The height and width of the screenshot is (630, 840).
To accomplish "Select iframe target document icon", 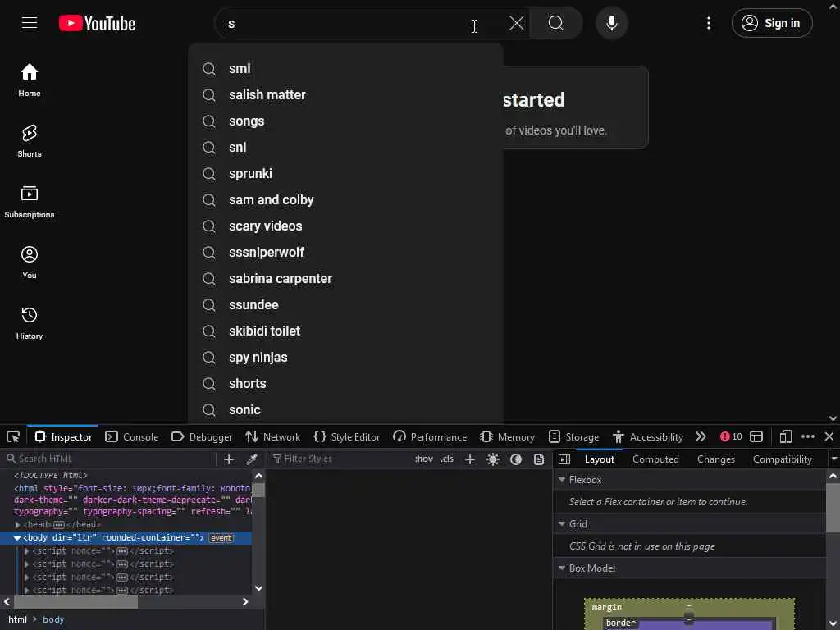I will click(x=756, y=436).
